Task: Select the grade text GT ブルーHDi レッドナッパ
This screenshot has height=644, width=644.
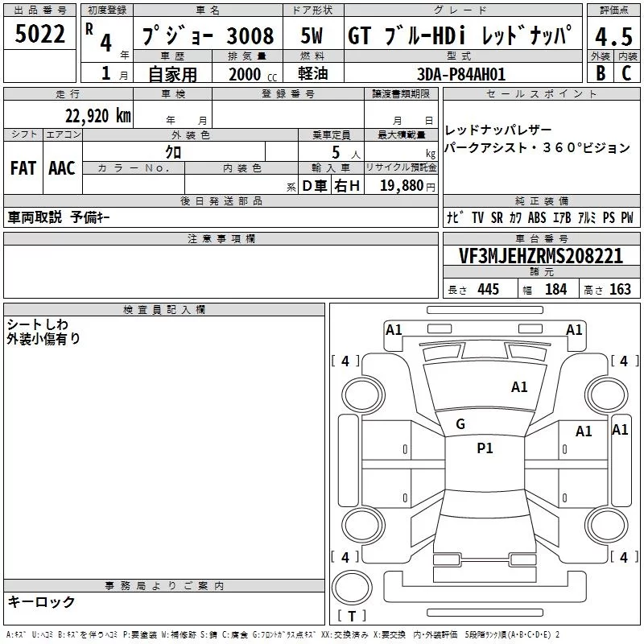Action: click(460, 35)
